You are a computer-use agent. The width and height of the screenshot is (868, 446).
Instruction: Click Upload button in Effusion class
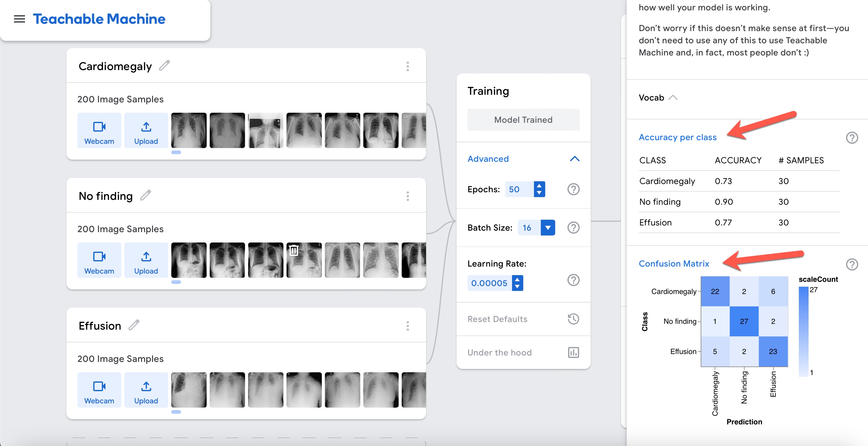[146, 390]
